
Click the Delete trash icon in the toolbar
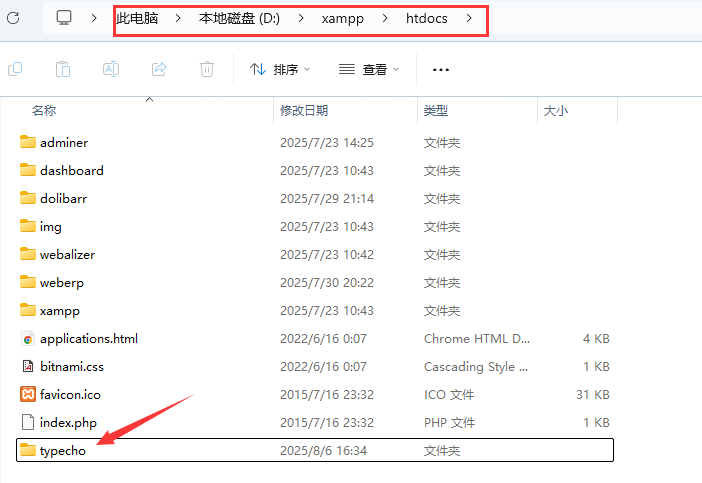pyautogui.click(x=207, y=69)
